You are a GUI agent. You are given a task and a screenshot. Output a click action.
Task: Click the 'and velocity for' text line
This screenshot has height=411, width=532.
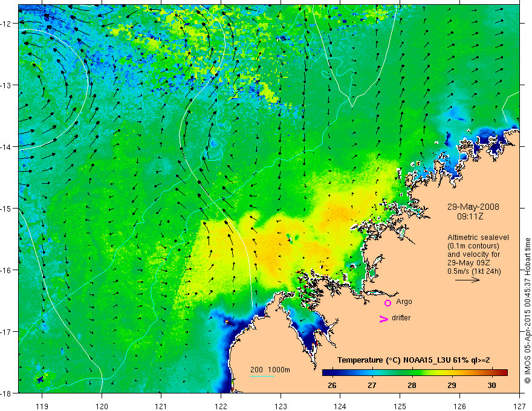pyautogui.click(x=473, y=254)
